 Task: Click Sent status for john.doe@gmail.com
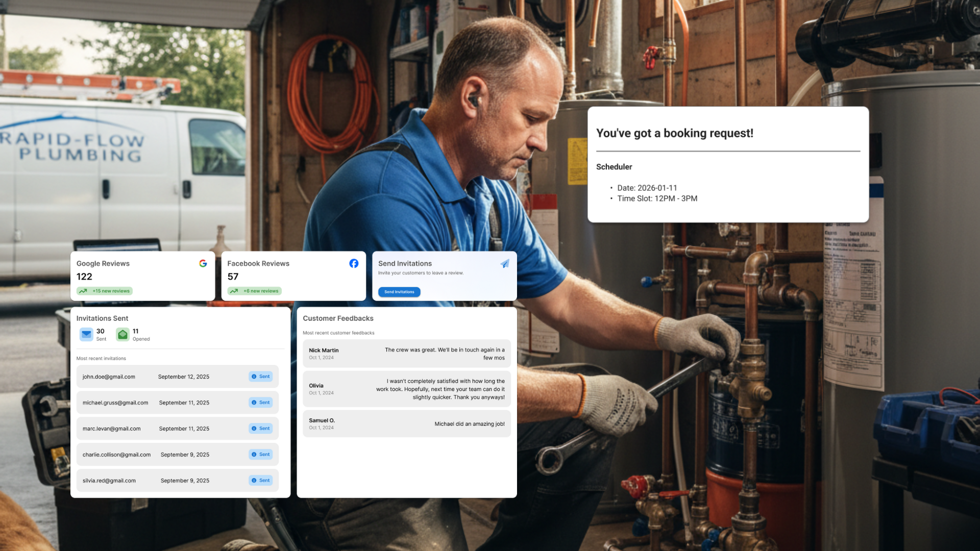(x=261, y=377)
